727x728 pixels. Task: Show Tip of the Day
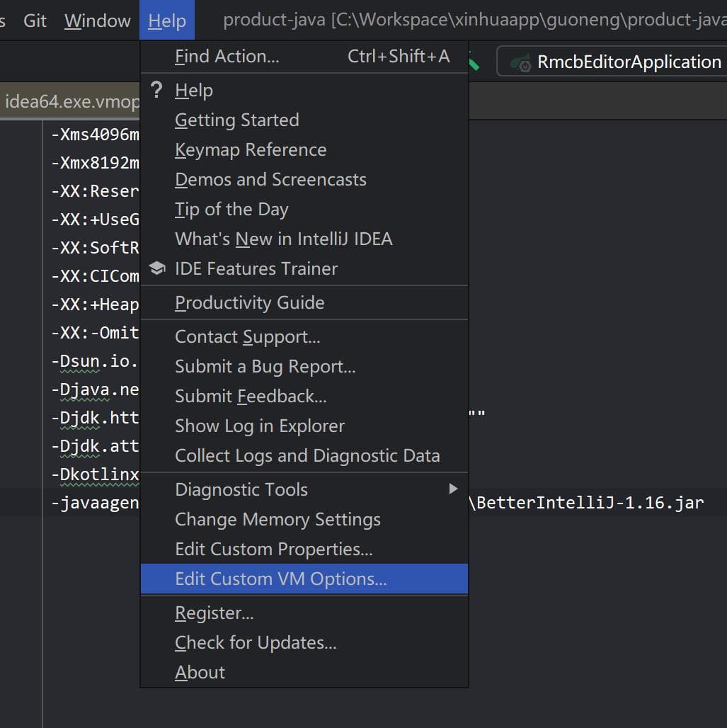pyautogui.click(x=304, y=209)
